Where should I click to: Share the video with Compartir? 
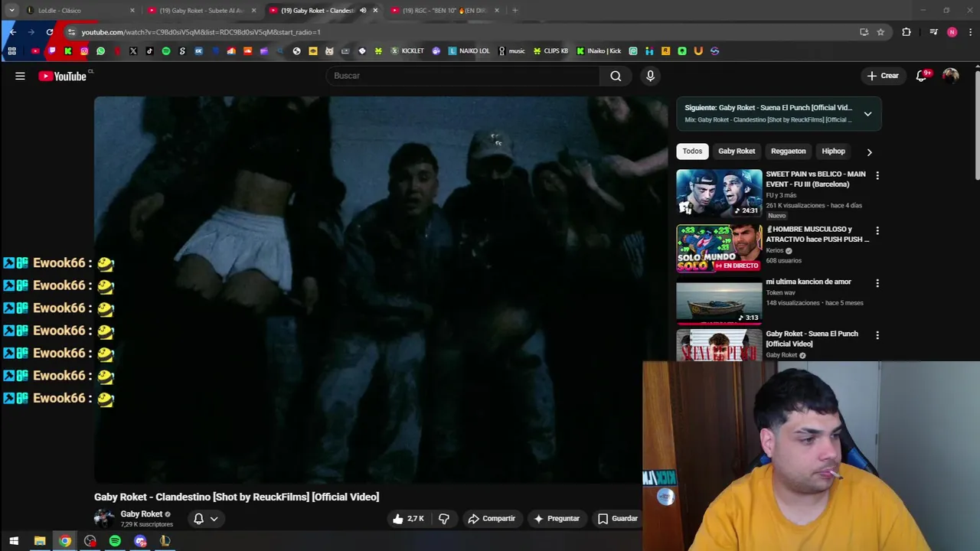pyautogui.click(x=492, y=519)
